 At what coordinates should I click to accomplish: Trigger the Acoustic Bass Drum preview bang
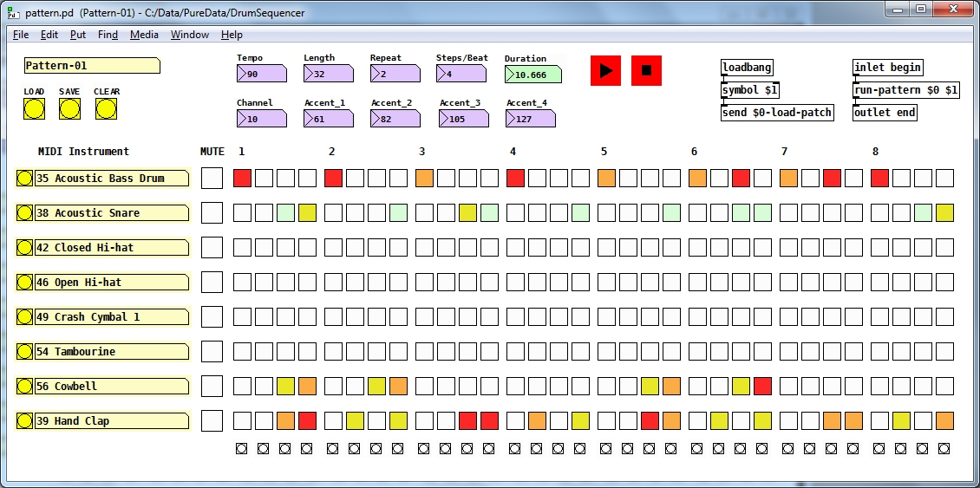coord(24,178)
